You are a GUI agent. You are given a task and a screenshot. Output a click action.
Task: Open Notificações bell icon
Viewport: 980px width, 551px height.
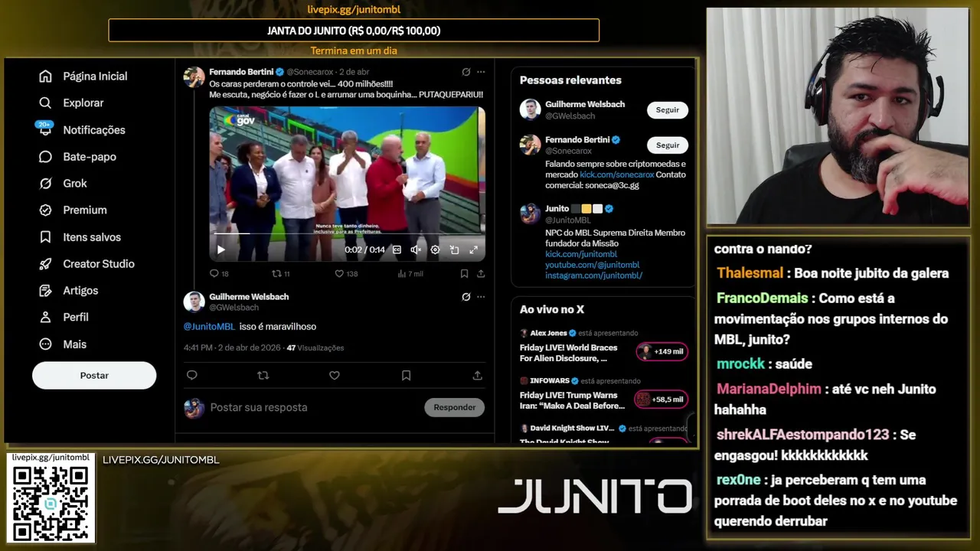click(x=45, y=130)
